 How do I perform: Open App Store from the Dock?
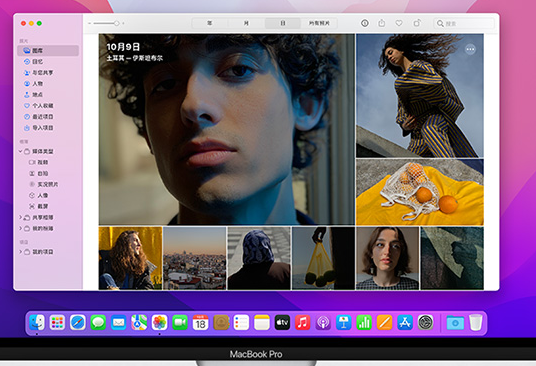point(405,322)
